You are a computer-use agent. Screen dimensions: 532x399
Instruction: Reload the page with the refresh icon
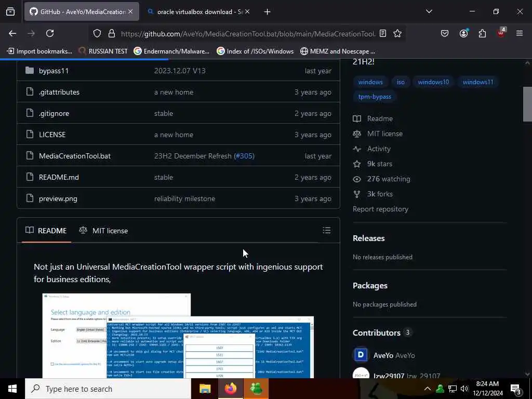(50, 33)
